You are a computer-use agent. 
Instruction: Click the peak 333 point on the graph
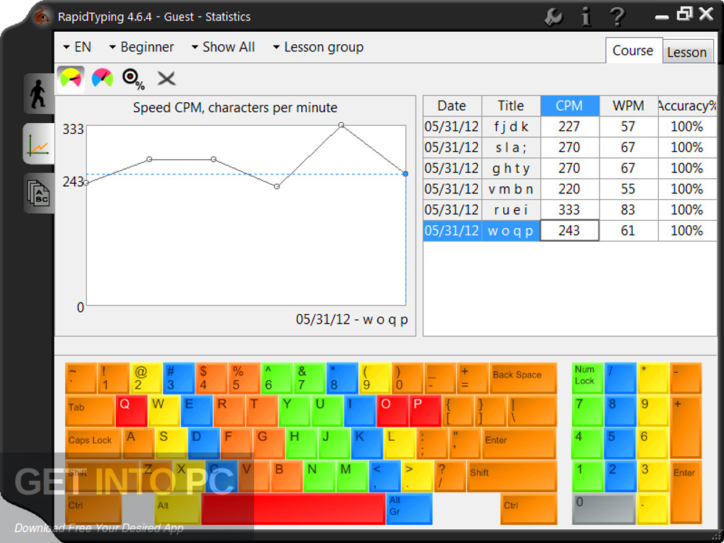coord(341,125)
